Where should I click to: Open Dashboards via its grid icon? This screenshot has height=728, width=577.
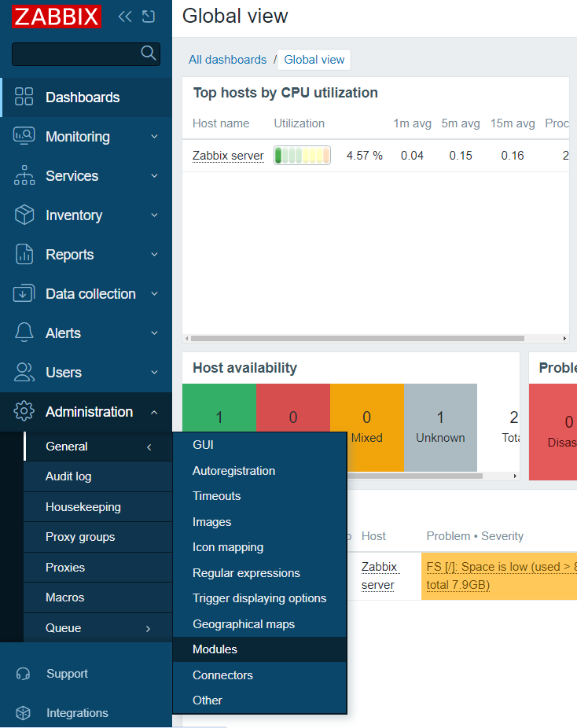click(24, 97)
